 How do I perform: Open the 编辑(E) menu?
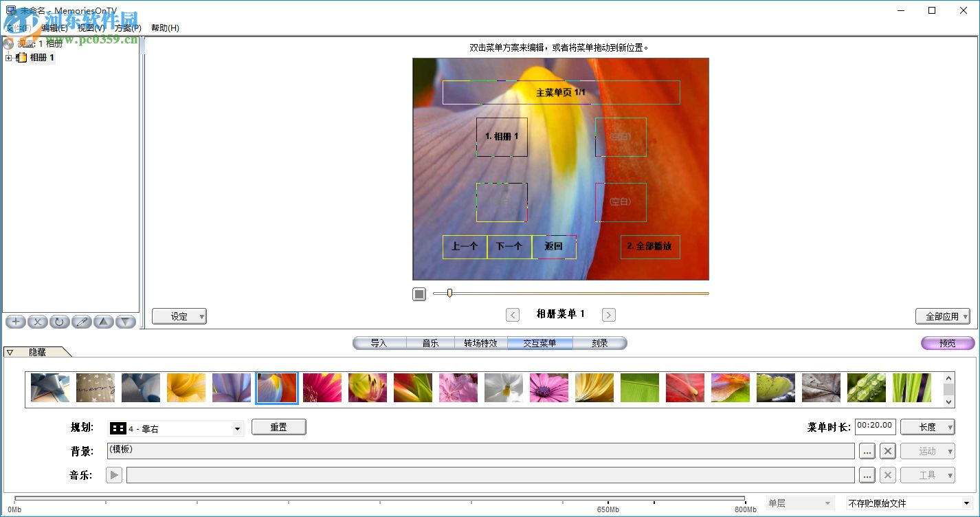54,28
